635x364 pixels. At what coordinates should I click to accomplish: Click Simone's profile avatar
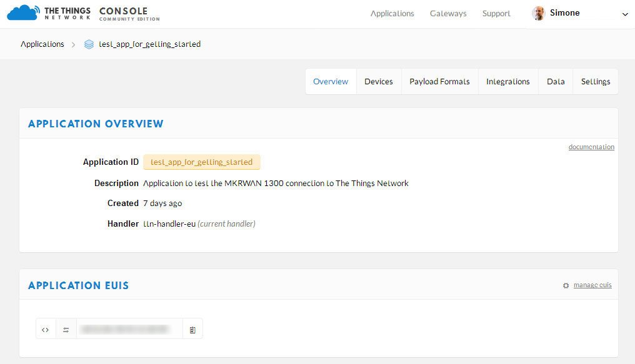(538, 13)
